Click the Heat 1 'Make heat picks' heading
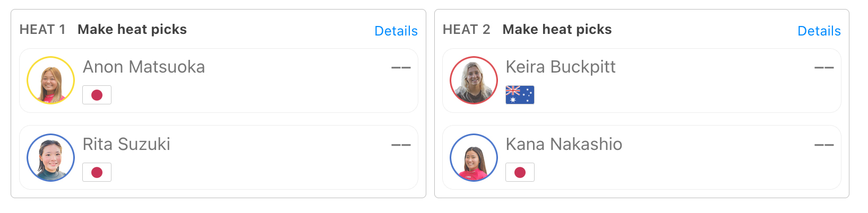The width and height of the screenshot is (868, 213). (x=132, y=29)
